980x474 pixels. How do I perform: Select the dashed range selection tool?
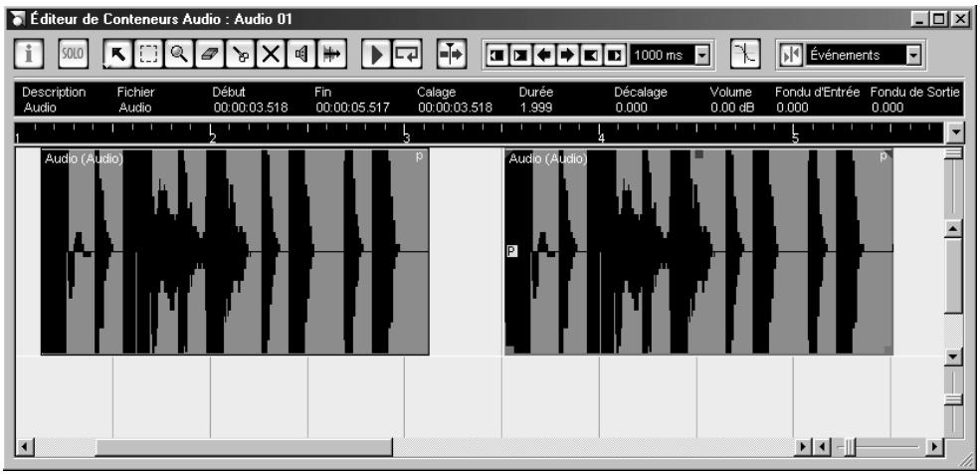point(149,55)
